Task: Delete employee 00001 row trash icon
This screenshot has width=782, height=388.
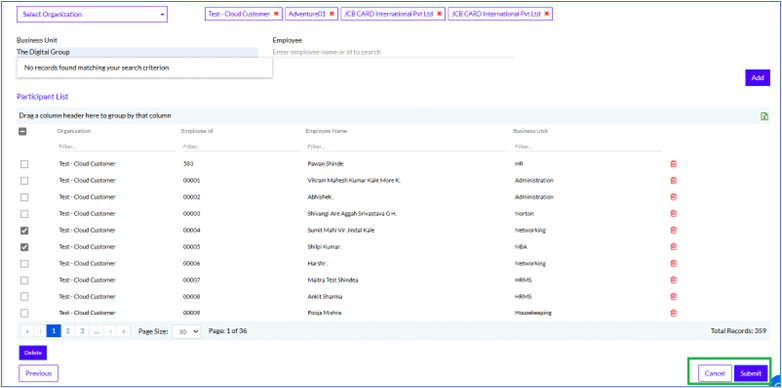Action: pos(673,181)
